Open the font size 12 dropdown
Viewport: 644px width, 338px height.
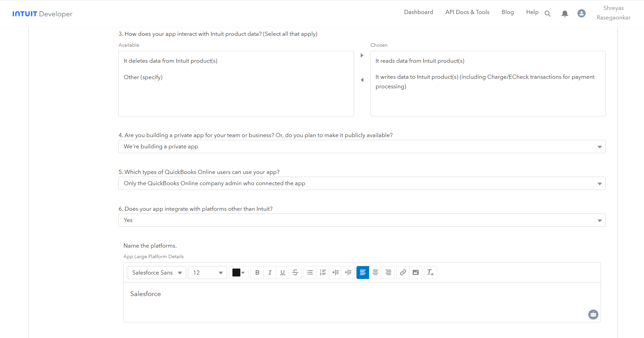pos(207,273)
